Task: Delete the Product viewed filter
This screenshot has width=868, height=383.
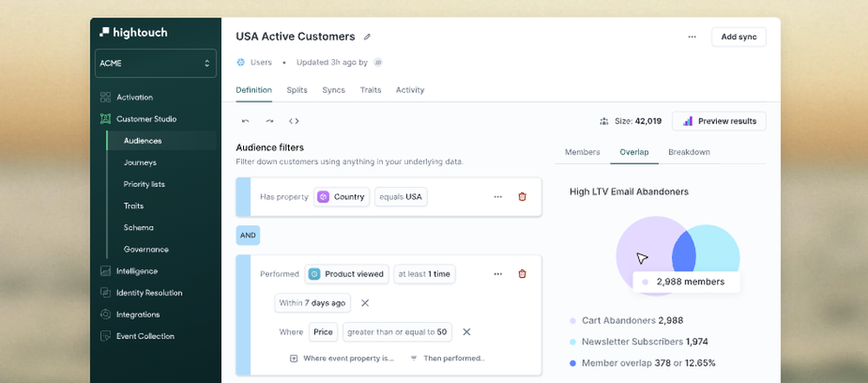Action: pos(522,274)
